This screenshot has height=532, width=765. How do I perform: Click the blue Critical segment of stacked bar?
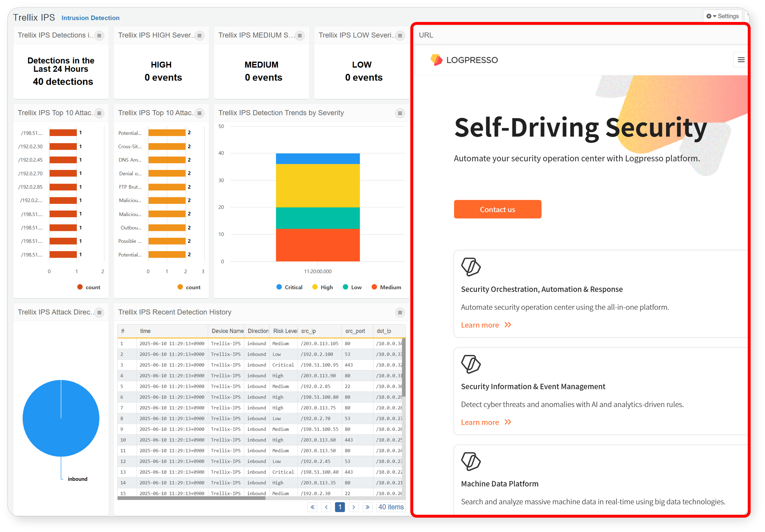pyautogui.click(x=318, y=159)
